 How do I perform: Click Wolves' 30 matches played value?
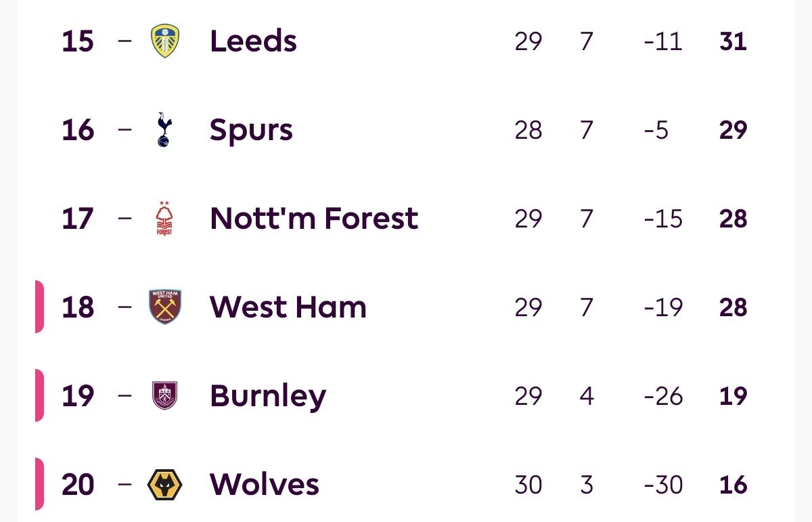[528, 485]
